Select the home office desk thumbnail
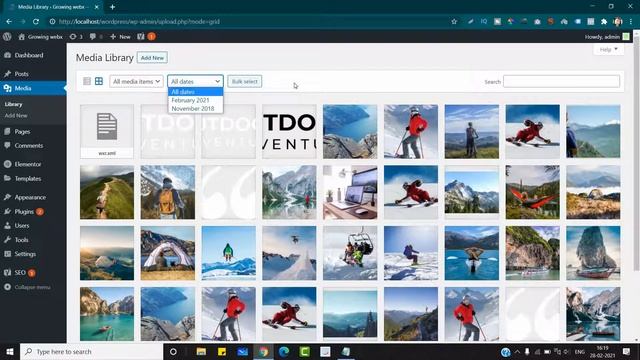640x360 pixels. (350, 192)
